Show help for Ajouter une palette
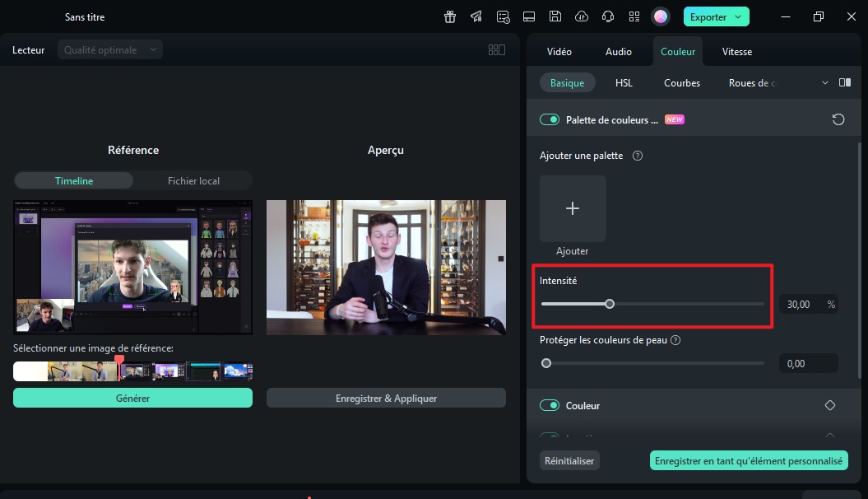This screenshot has height=499, width=868. [x=638, y=156]
